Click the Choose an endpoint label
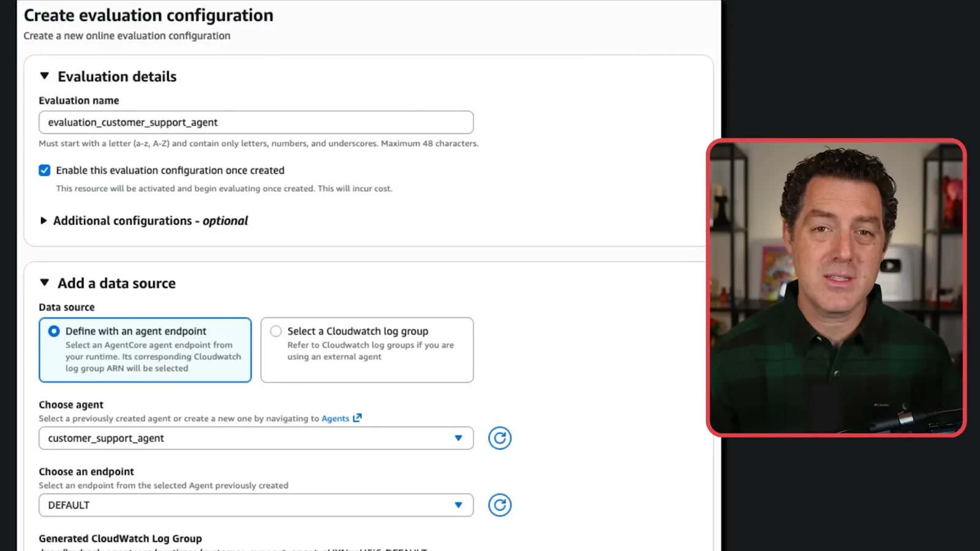 click(x=86, y=471)
